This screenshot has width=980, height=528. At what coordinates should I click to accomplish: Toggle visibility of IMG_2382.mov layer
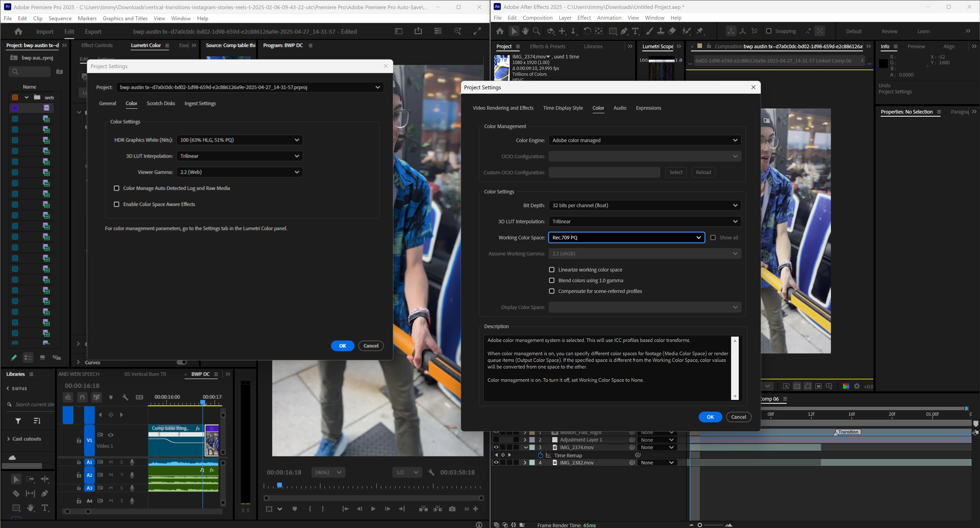tap(496, 463)
